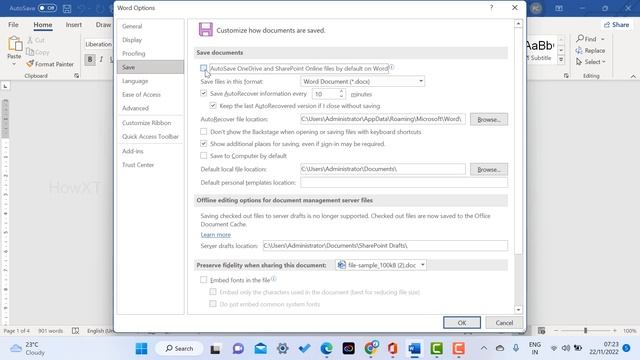Image resolution: width=640 pixels, height=360 pixels.
Task: Open the weather widget showing 23°C
Action: (x=28, y=349)
